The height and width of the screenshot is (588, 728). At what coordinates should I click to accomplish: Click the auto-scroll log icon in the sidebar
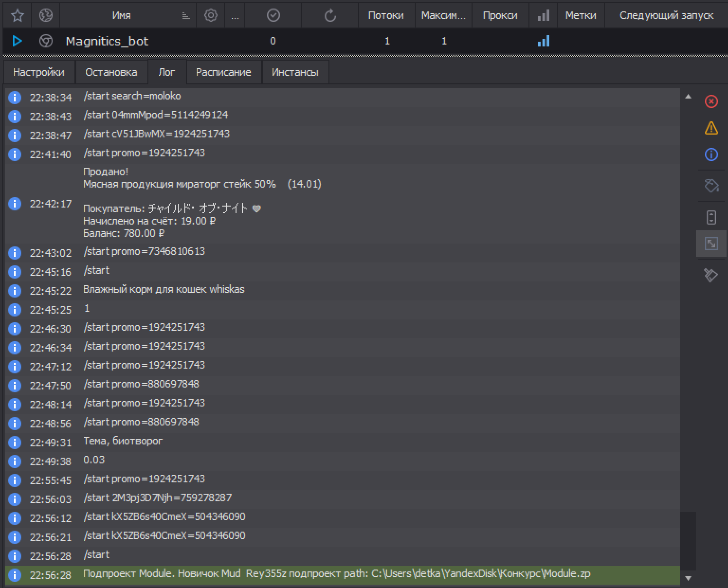click(x=711, y=217)
